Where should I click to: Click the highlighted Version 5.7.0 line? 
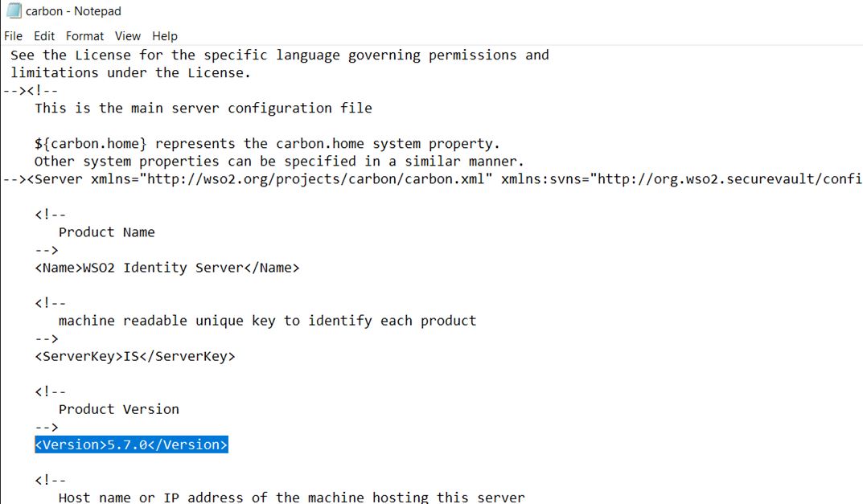pyautogui.click(x=131, y=445)
